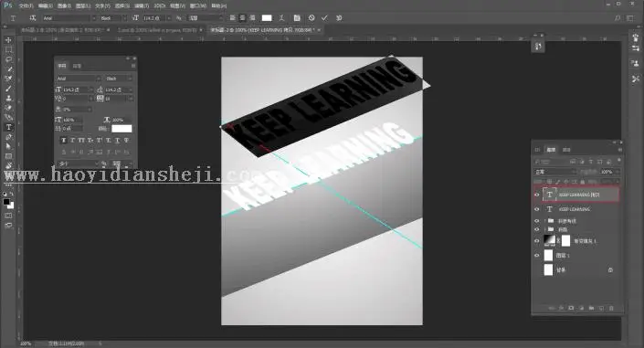
Task: Toggle layer filter switch in Layers panel
Action: coord(619,161)
